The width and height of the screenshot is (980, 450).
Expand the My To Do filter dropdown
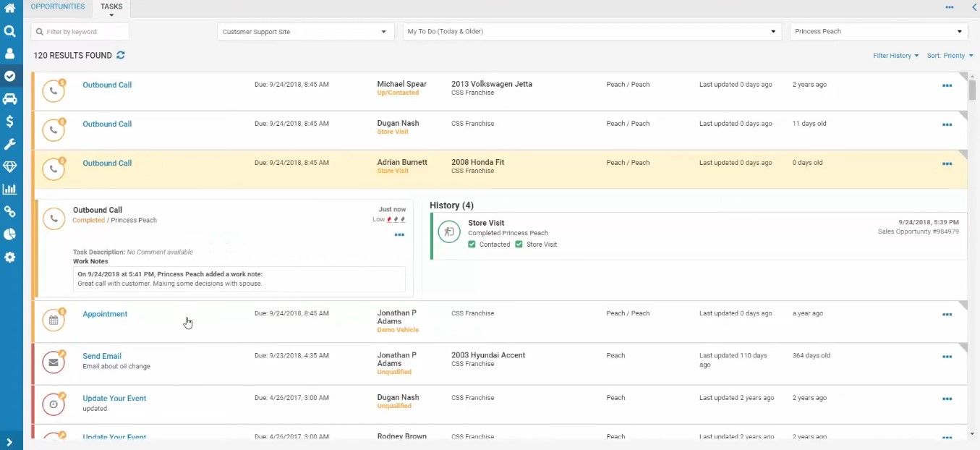591,32
